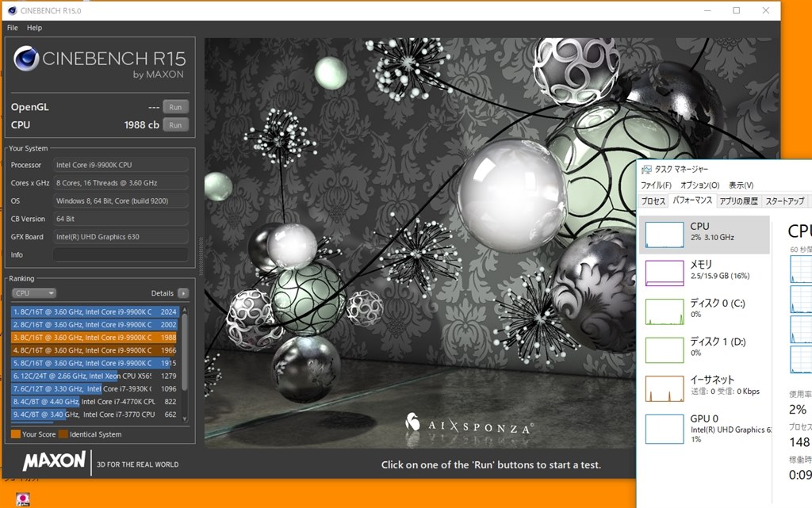The width and height of the screenshot is (812, 508).
Task: Click the '8 Cores, 16 Threads @ 3.60 GHz' field
Action: (x=121, y=183)
